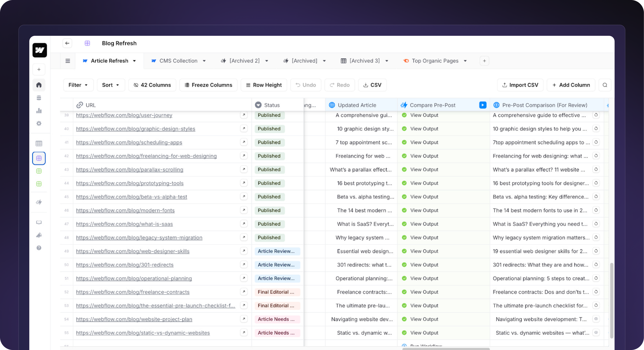Click the Updated Article column header

pyautogui.click(x=361, y=105)
